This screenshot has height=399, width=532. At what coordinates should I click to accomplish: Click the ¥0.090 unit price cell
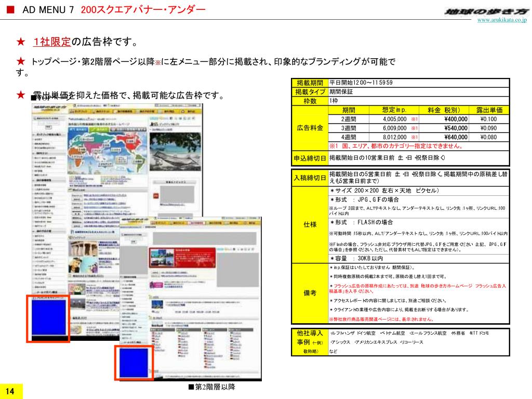pos(489,128)
